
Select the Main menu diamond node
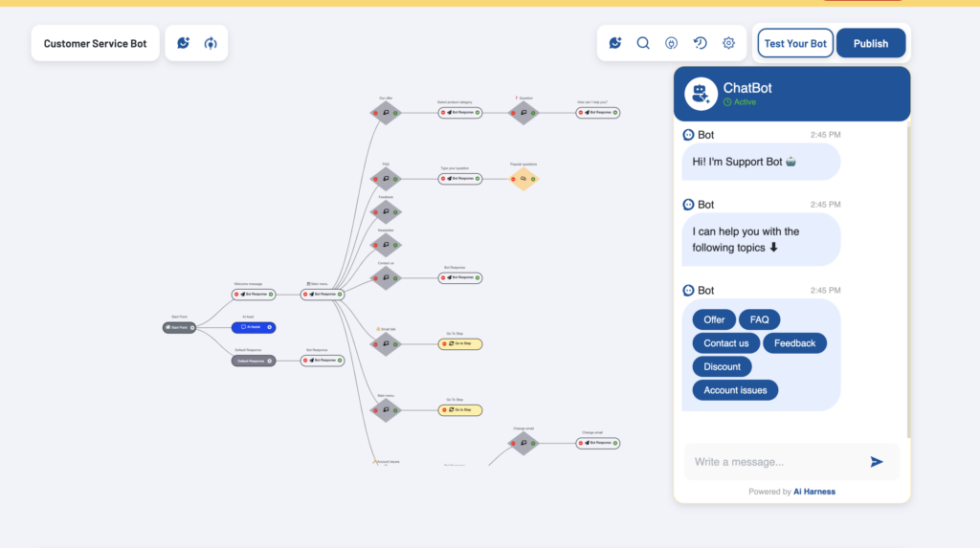[386, 410]
